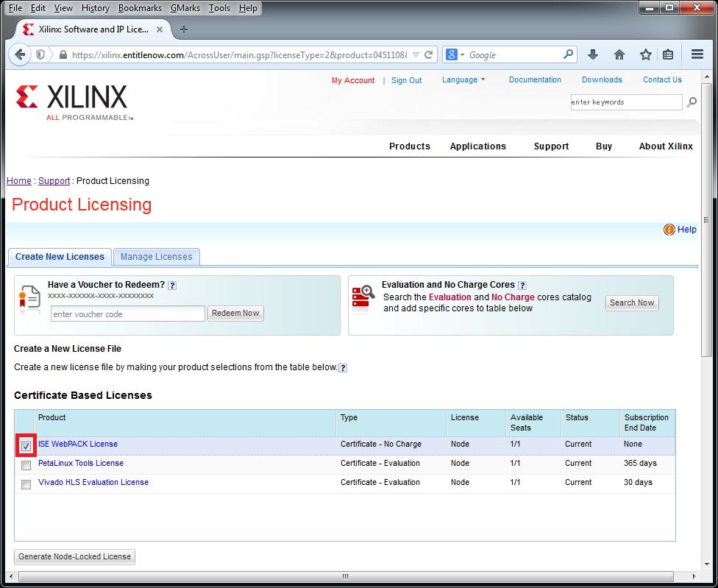Click the Search Now button
The image size is (718, 588).
632,302
